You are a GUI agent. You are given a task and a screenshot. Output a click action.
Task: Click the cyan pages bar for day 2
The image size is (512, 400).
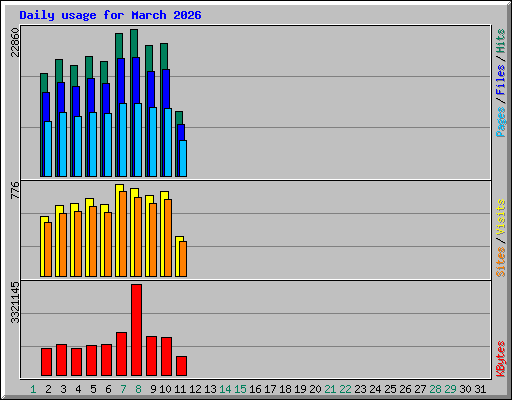click(48, 149)
